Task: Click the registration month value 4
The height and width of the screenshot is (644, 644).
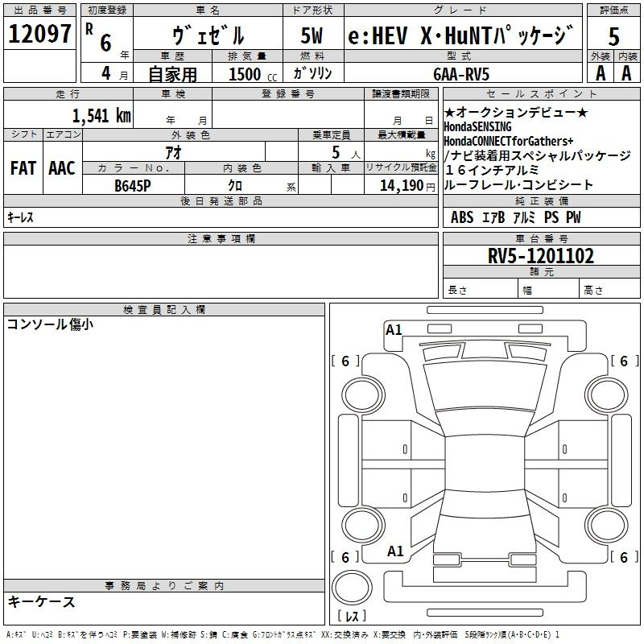Action: click(x=106, y=73)
